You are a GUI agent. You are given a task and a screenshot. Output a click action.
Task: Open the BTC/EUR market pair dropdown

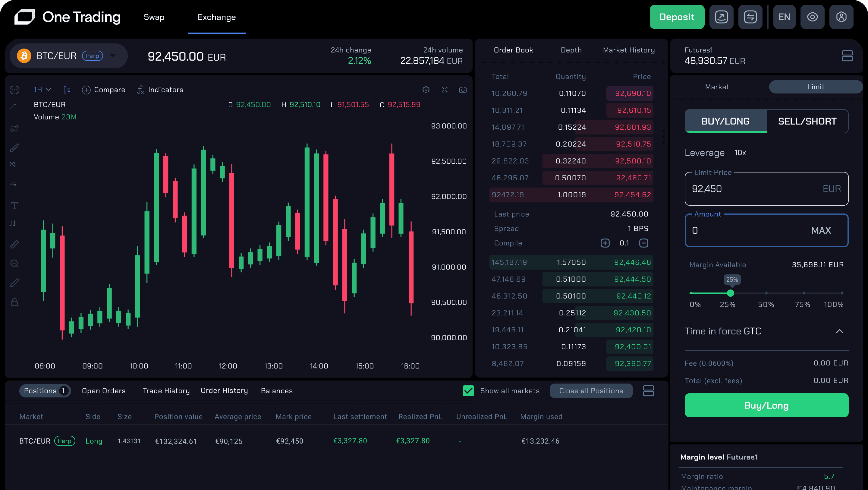point(112,56)
